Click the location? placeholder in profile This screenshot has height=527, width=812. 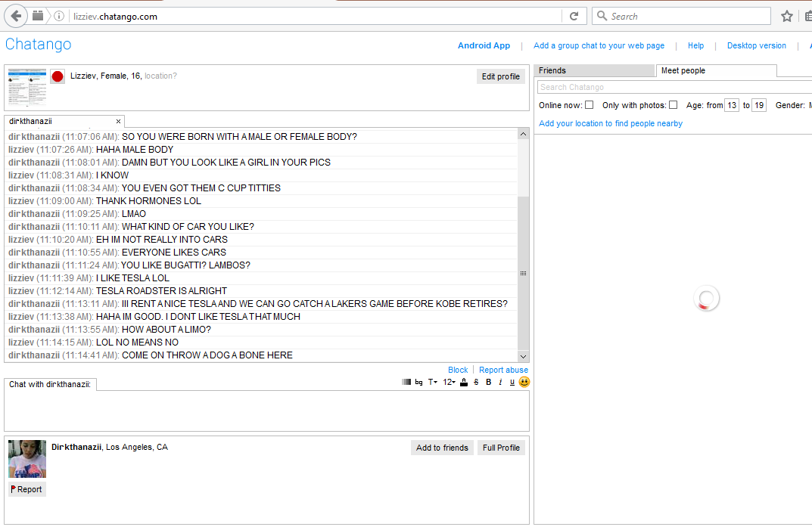click(160, 76)
